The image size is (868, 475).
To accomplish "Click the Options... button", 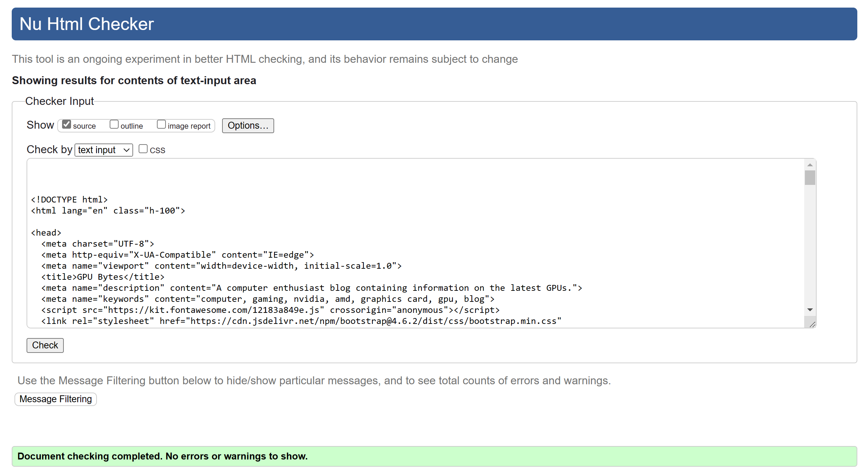I will click(248, 126).
